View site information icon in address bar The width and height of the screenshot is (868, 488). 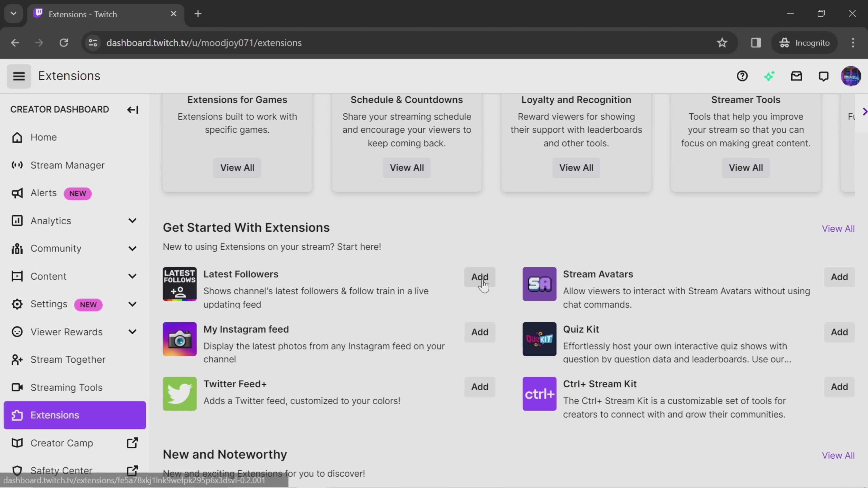coord(93,43)
